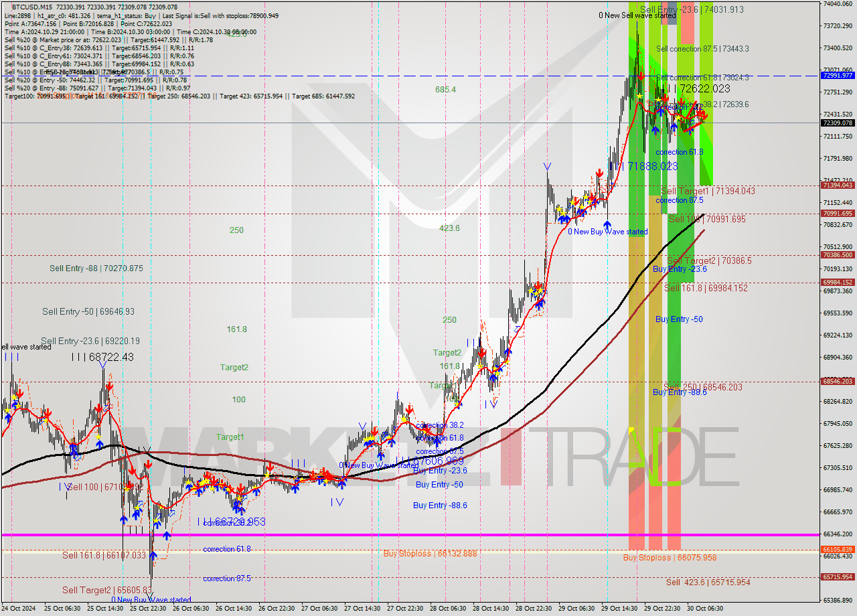This screenshot has height=616, width=857.
Task: Click the "Buy Entry -88.6" label under Sell 250
Action: point(680,392)
